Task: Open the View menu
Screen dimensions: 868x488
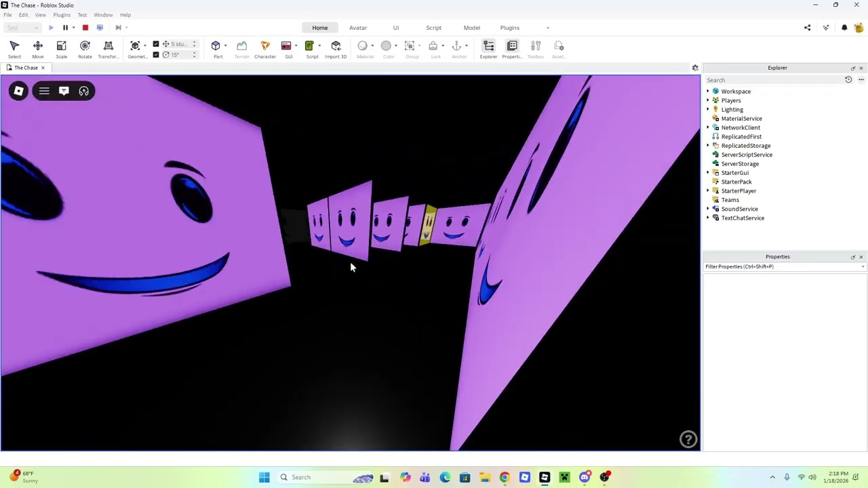Action: pyautogui.click(x=41, y=15)
